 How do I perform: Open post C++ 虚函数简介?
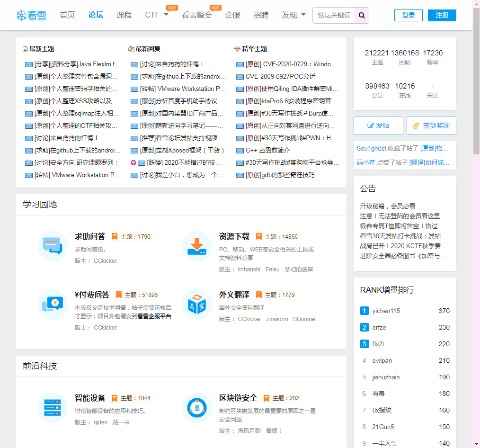(x=267, y=150)
